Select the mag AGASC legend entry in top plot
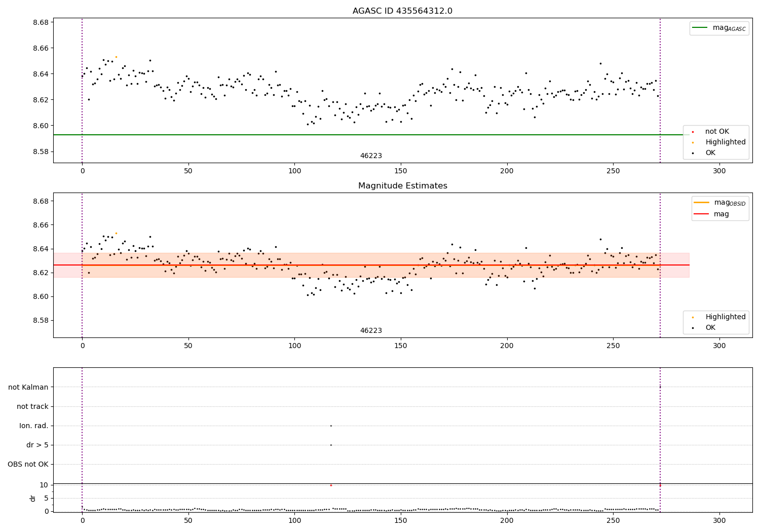The height and width of the screenshot is (532, 760). click(719, 28)
